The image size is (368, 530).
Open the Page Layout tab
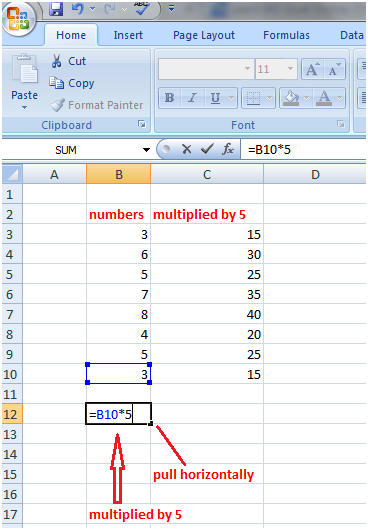coord(204,35)
